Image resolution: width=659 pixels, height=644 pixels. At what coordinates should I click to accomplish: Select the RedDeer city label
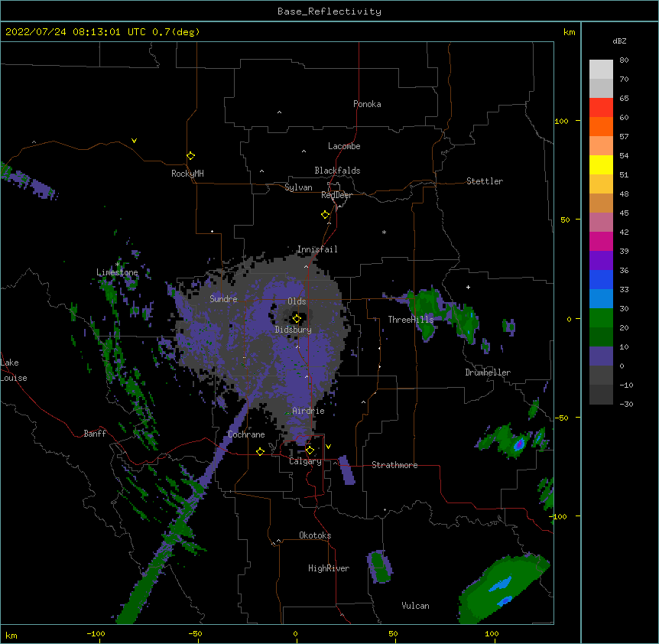pos(336,195)
